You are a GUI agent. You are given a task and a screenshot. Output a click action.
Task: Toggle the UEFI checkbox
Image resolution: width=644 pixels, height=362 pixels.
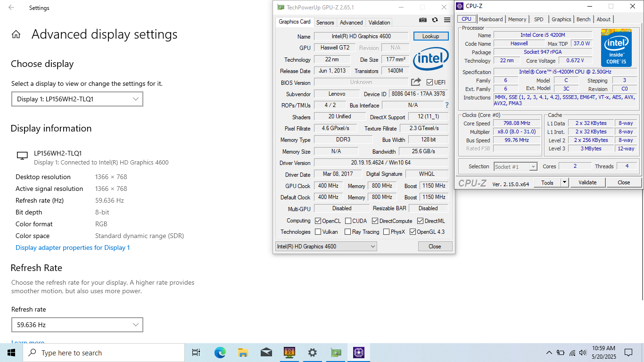coord(429,82)
